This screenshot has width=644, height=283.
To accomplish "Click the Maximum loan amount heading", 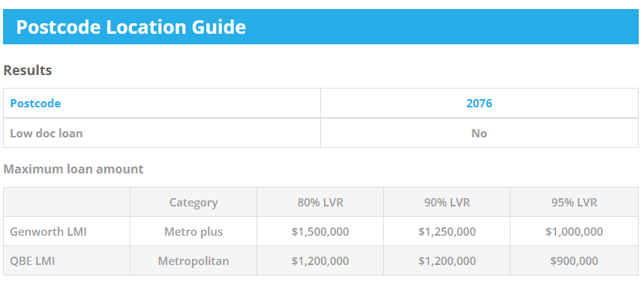I will click(73, 169).
